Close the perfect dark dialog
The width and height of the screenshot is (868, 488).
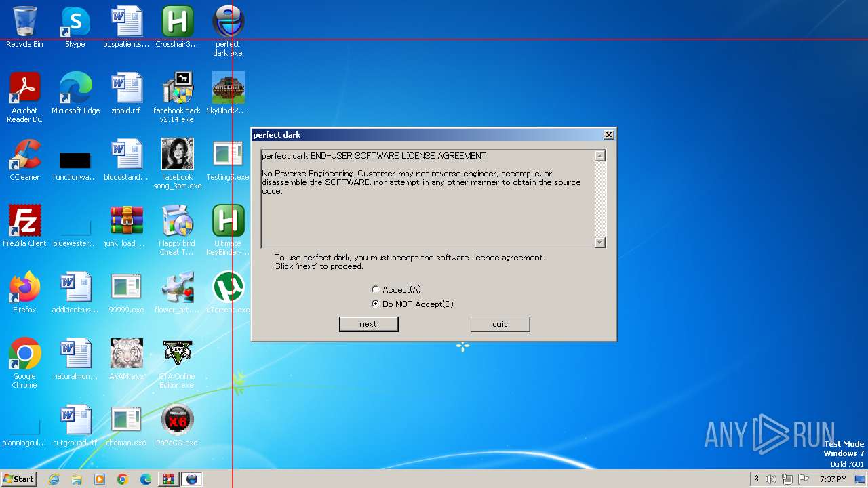608,135
